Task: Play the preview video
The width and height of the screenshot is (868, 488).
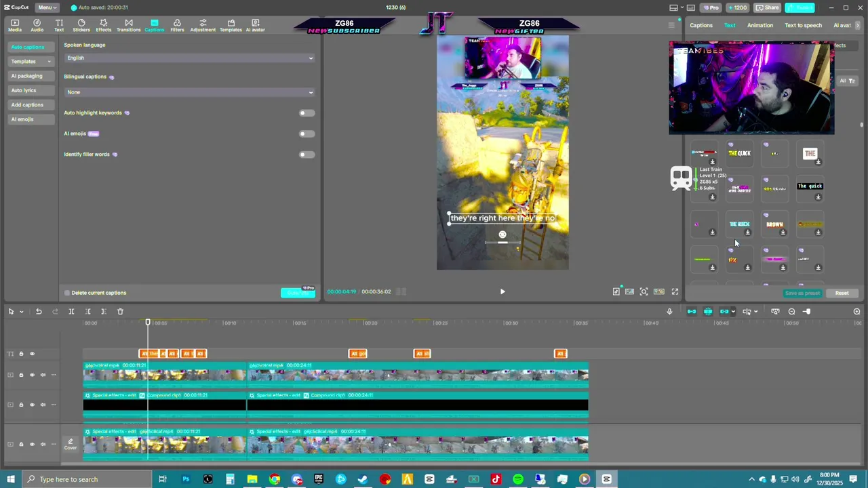Action: point(502,291)
